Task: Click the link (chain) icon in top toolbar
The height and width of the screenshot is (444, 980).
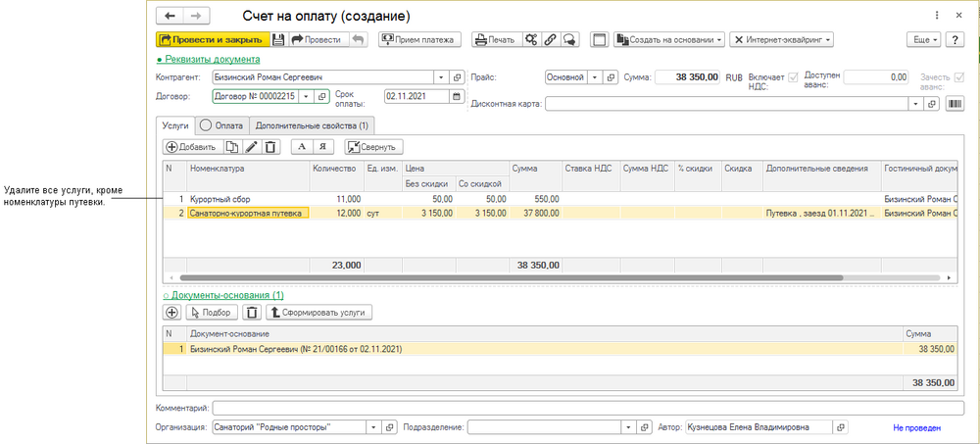Action: [550, 40]
